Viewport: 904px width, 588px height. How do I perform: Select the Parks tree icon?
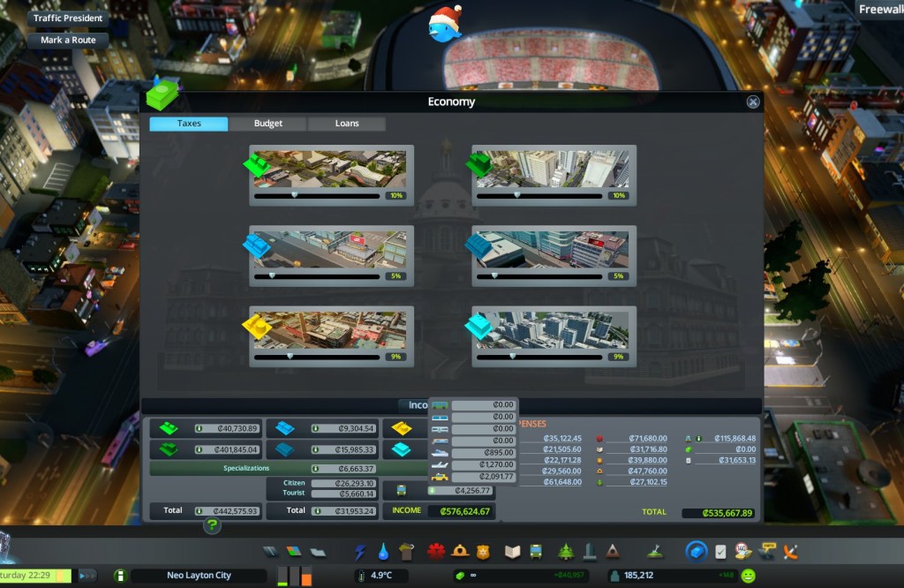coord(566,552)
